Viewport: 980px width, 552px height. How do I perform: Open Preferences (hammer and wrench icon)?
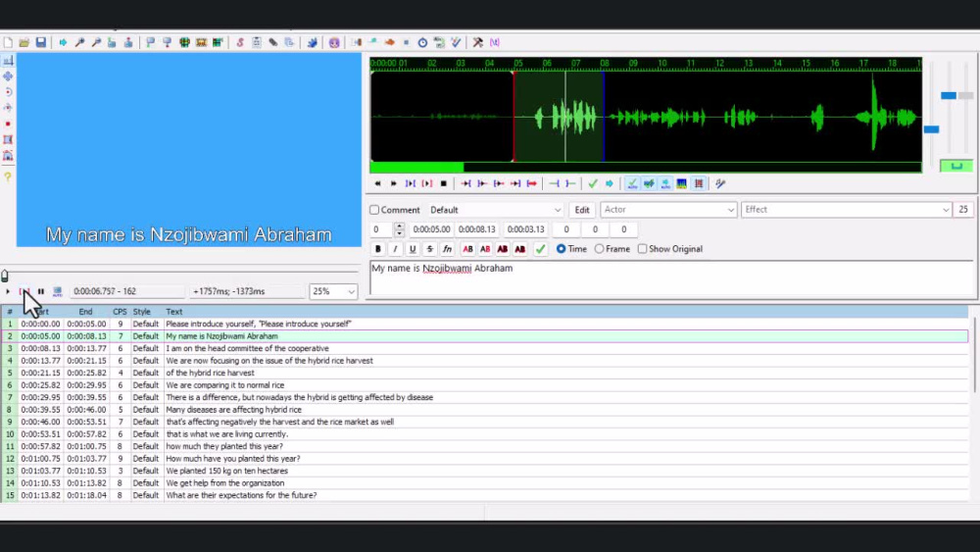[478, 42]
